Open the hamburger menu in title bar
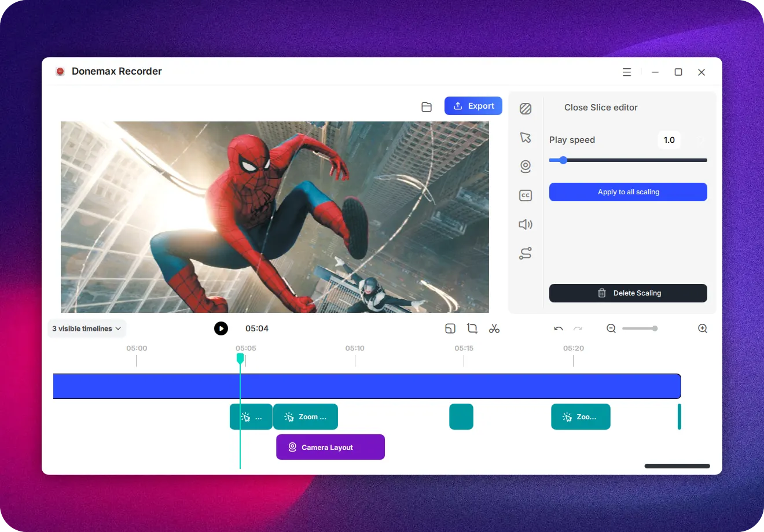Viewport: 764px width, 532px height. (x=627, y=72)
